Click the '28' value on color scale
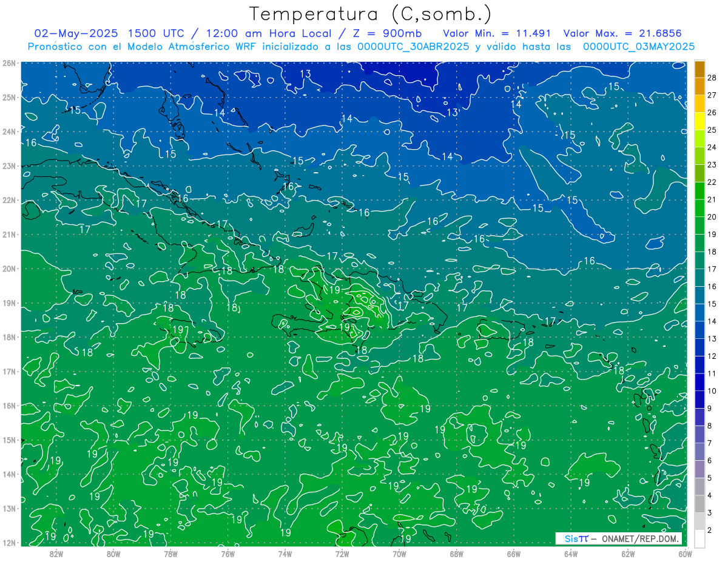 click(x=712, y=77)
